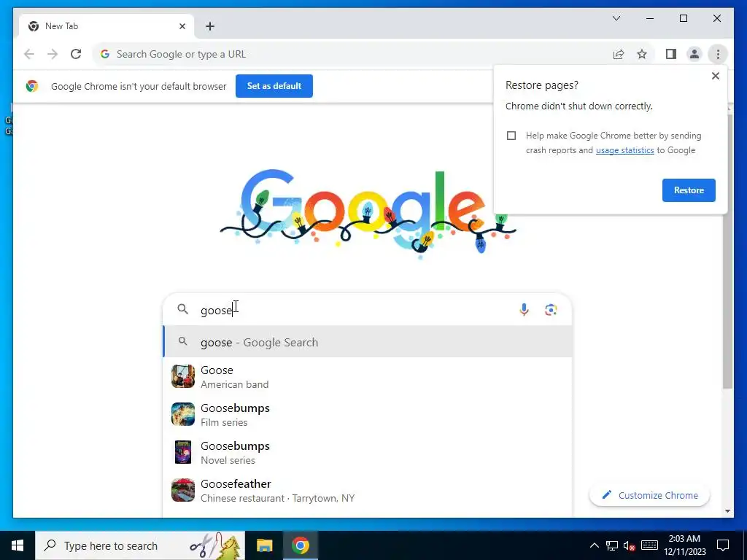The height and width of the screenshot is (560, 747).
Task: Show hidden system tray icons
Action: 594,545
